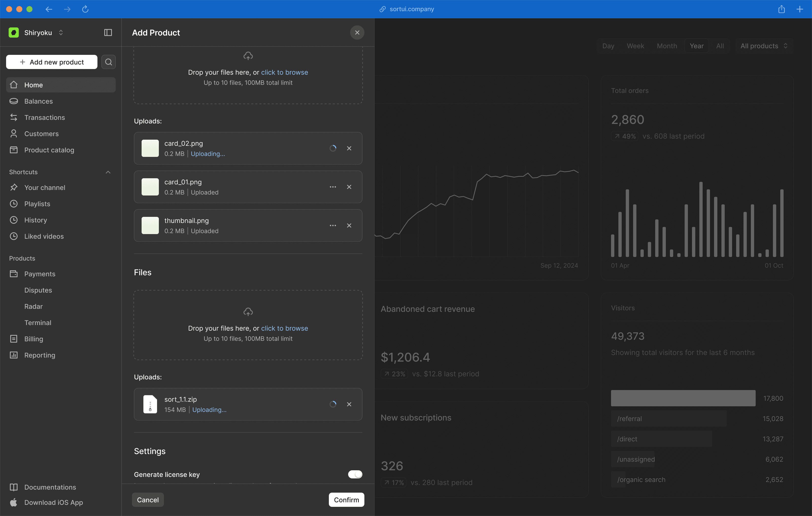812x516 pixels.
Task: Confirm the Add Product form
Action: click(346, 500)
